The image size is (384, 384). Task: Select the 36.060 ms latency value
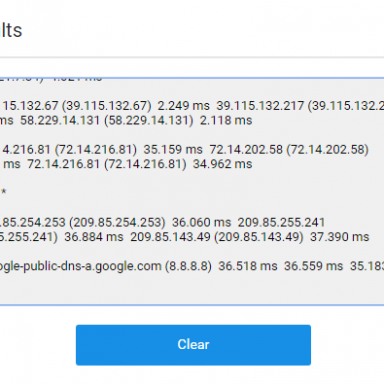(x=201, y=222)
